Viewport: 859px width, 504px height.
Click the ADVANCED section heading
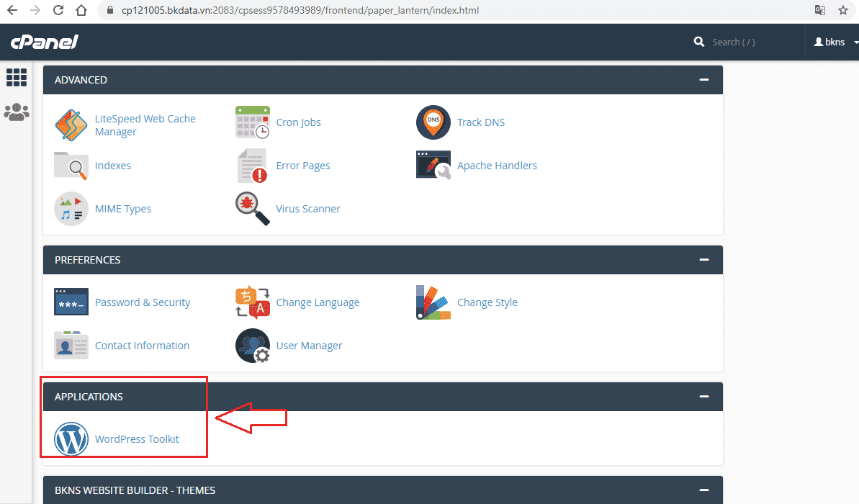(x=81, y=80)
